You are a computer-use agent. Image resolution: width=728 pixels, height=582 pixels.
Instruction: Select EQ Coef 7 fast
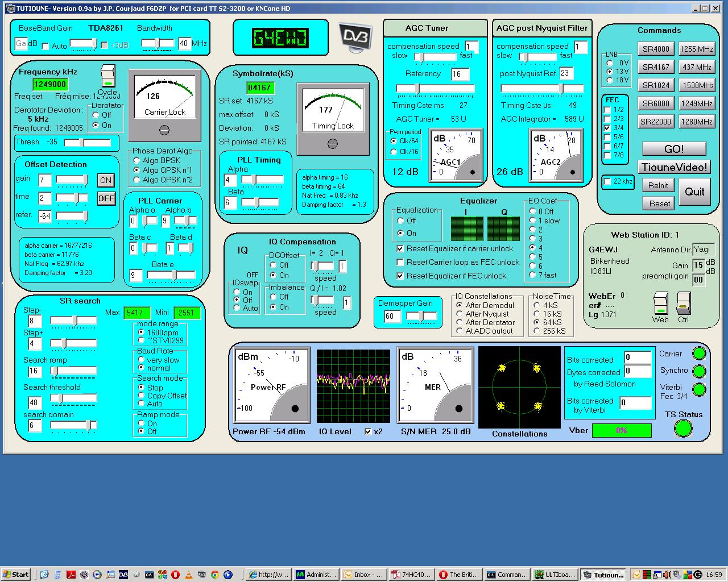pyautogui.click(x=532, y=275)
